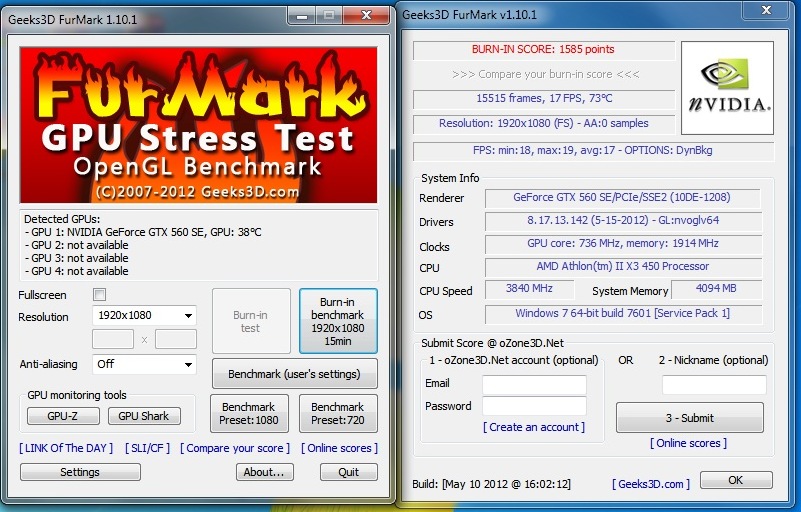Click the Nickname (optional) input field
Image resolution: width=801 pixels, height=512 pixels.
[x=714, y=385]
